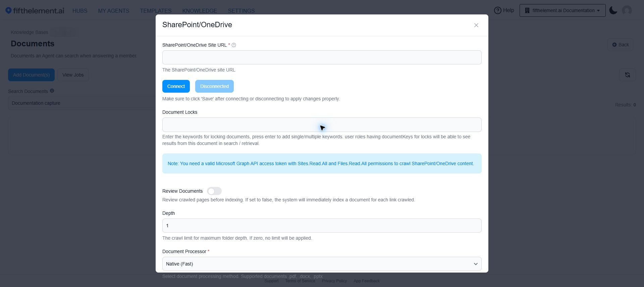Image resolution: width=644 pixels, height=287 pixels.
Task: Open the App Feedback footer link
Action: pos(367,281)
